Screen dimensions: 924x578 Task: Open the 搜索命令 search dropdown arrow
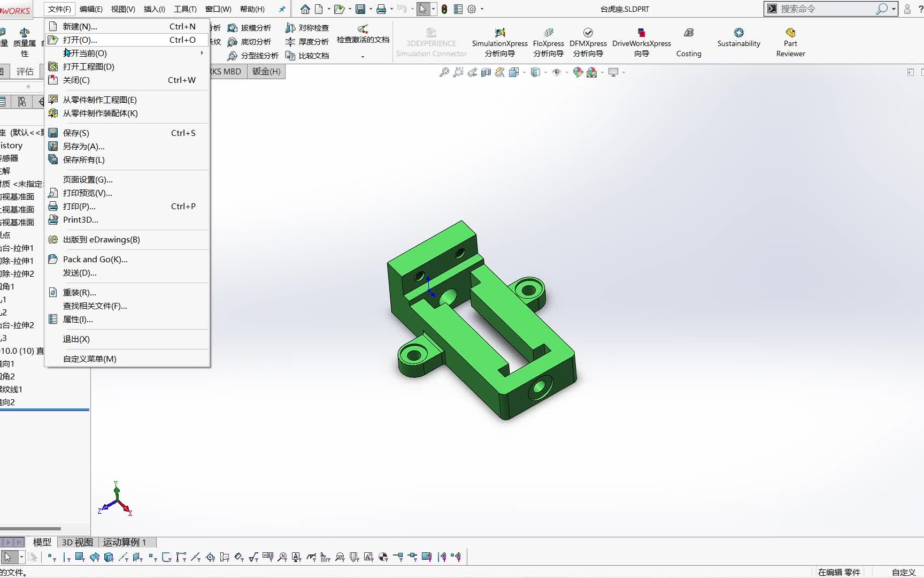894,9
